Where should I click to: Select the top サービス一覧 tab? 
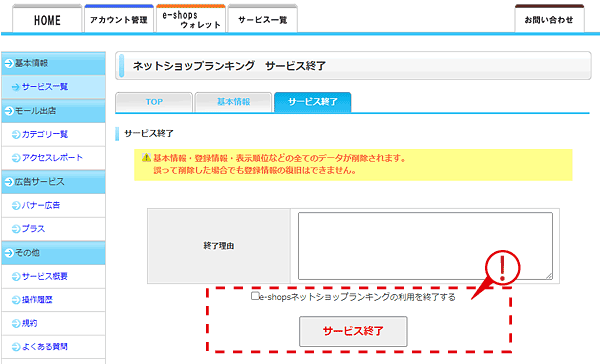click(x=262, y=19)
